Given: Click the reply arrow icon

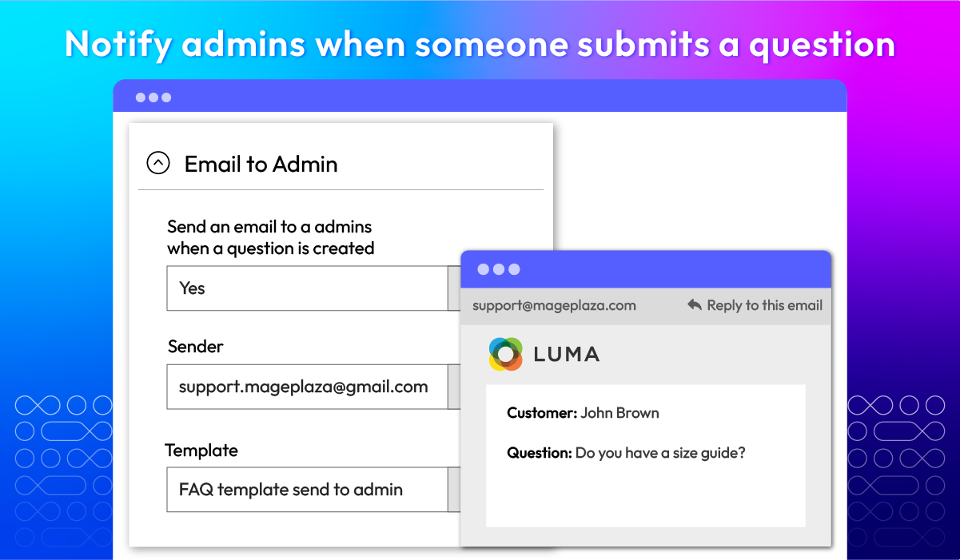Looking at the screenshot, I should pos(695,305).
